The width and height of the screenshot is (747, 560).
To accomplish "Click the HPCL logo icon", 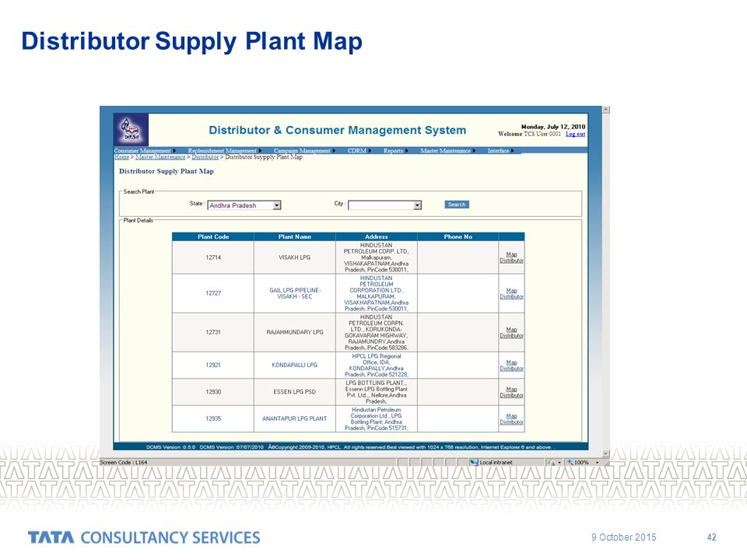I will click(x=131, y=130).
